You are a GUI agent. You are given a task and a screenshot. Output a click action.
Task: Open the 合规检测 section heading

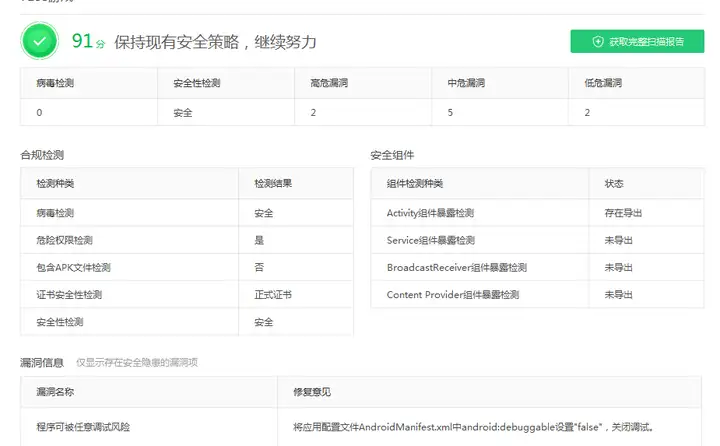tap(43, 155)
